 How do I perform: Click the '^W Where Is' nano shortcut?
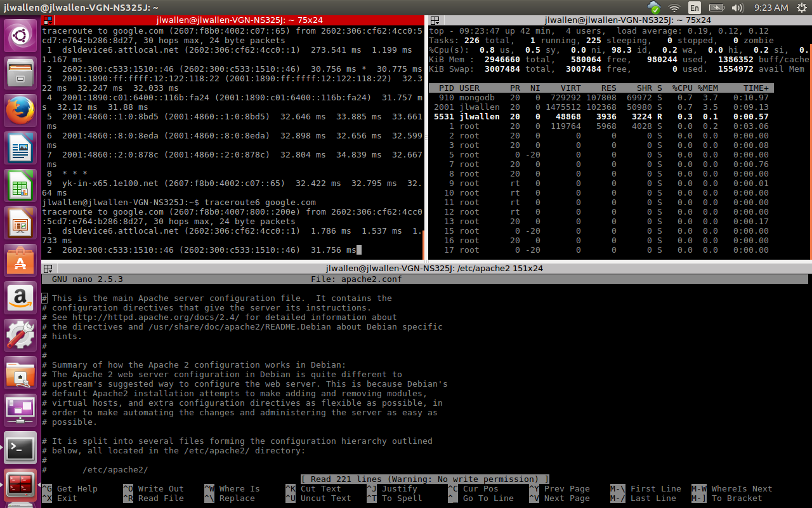pos(232,489)
